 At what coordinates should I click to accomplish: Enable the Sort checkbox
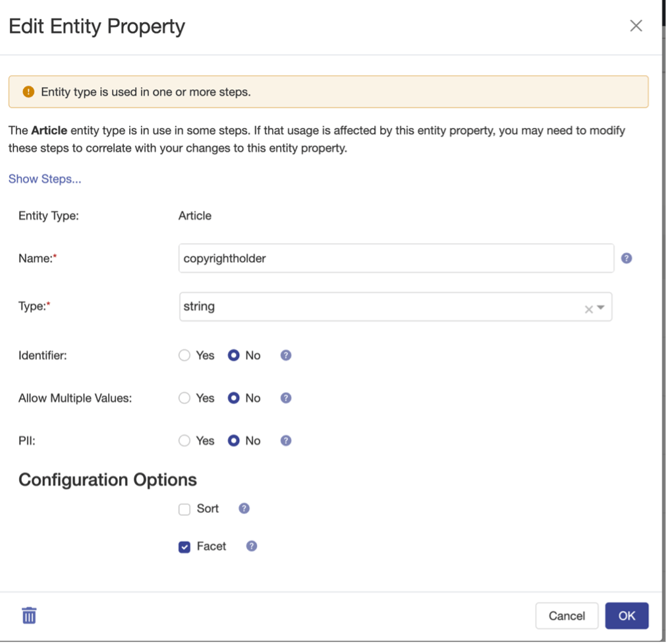tap(184, 510)
